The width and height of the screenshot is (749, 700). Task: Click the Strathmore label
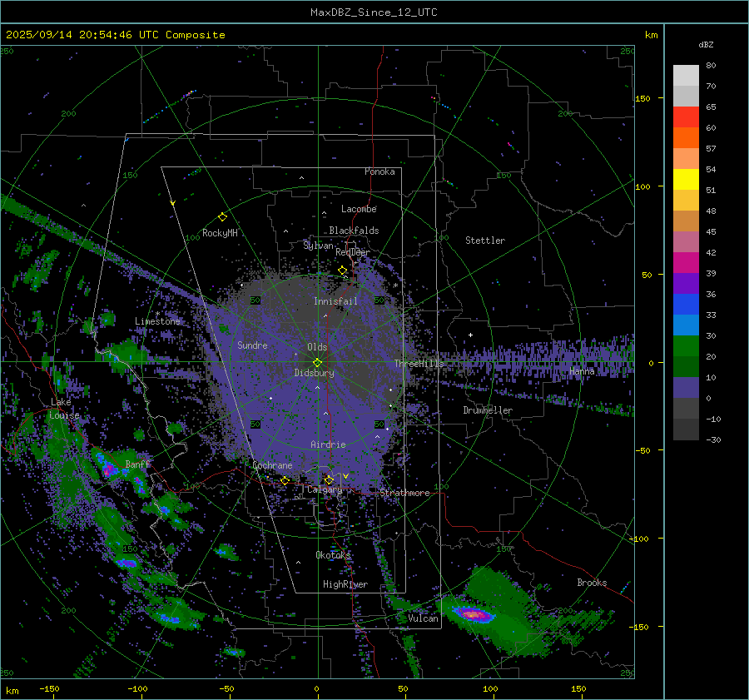click(404, 493)
